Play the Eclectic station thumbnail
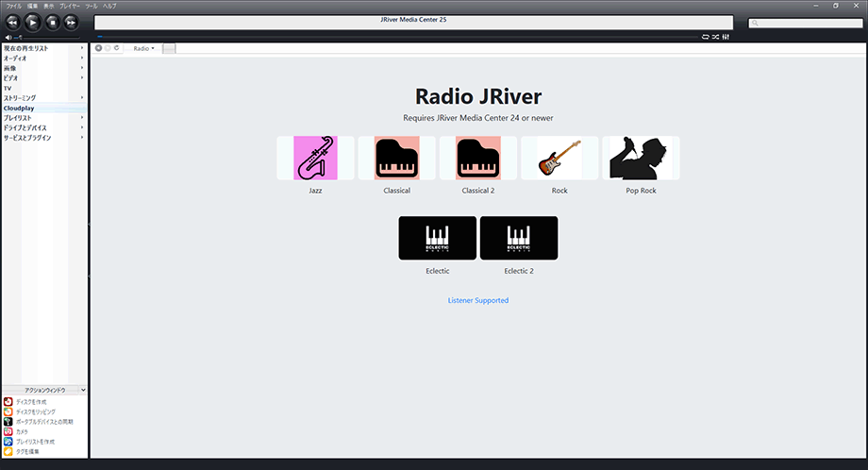 (438, 238)
